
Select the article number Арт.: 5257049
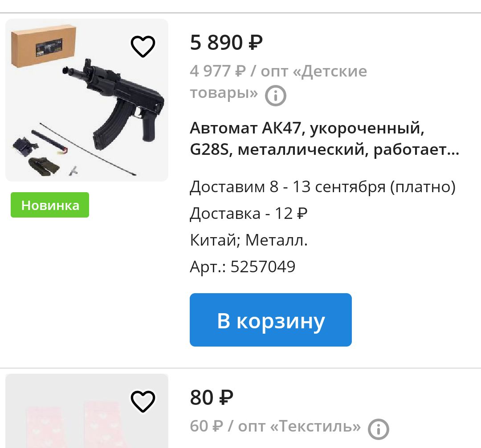[242, 266]
